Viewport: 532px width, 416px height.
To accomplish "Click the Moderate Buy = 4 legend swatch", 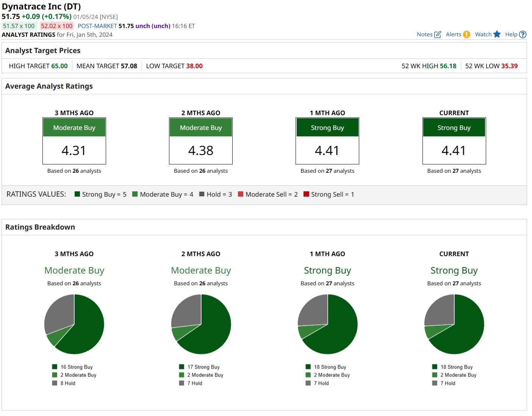I will pos(135,194).
